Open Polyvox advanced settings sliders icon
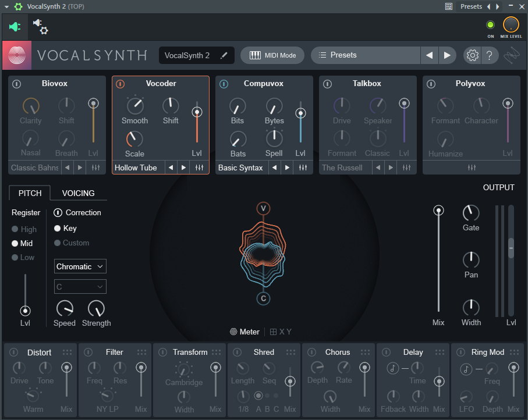The width and height of the screenshot is (528, 420). pos(472,168)
